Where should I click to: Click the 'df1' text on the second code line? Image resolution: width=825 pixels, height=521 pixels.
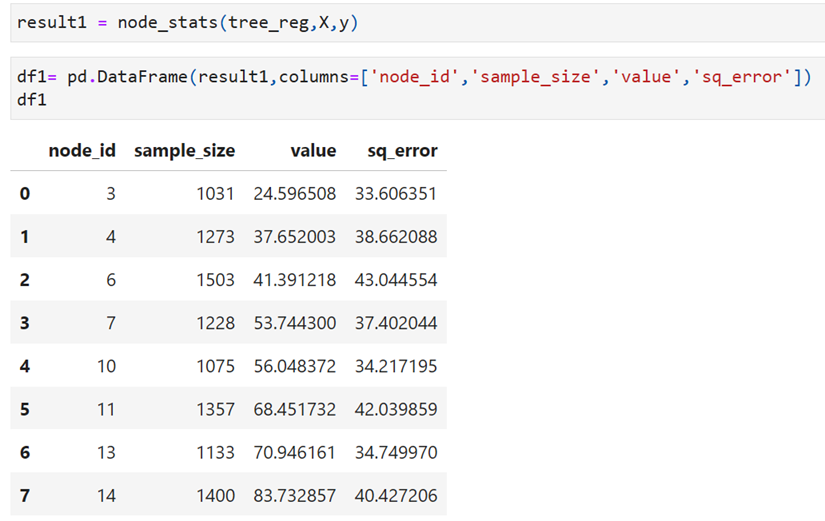click(31, 100)
